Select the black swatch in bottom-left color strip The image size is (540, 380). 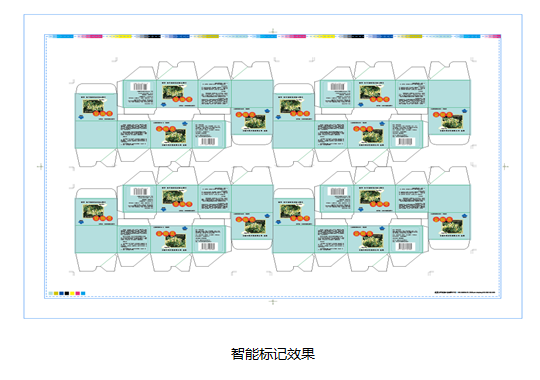click(x=67, y=294)
